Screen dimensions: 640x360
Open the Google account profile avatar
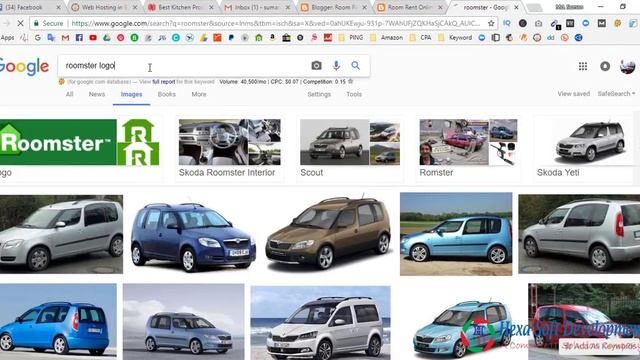[x=627, y=66]
